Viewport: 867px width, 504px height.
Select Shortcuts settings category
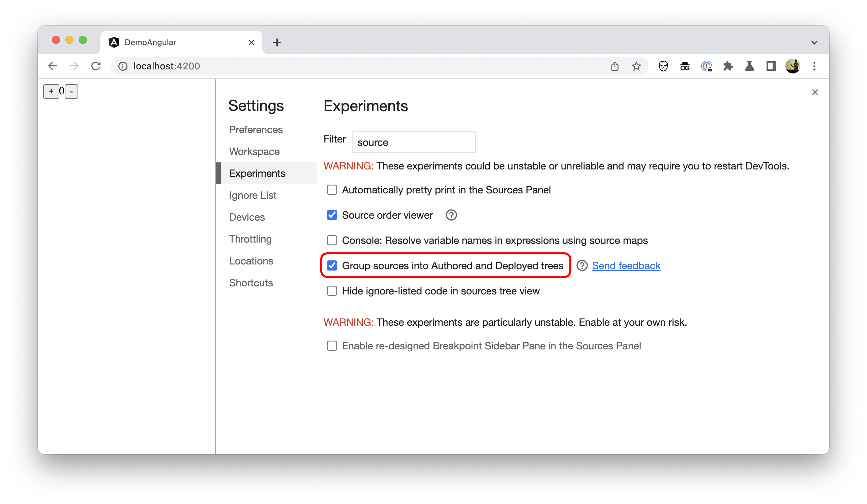(251, 282)
